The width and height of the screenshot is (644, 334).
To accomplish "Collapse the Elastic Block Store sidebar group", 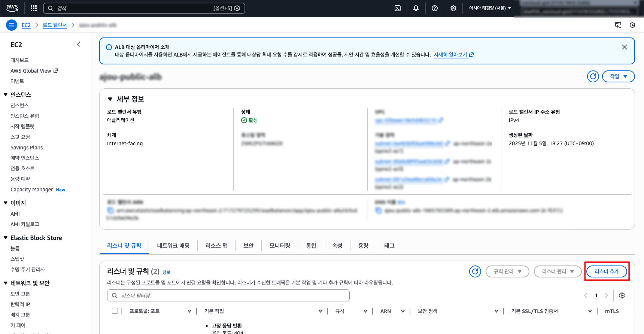I will [6, 238].
